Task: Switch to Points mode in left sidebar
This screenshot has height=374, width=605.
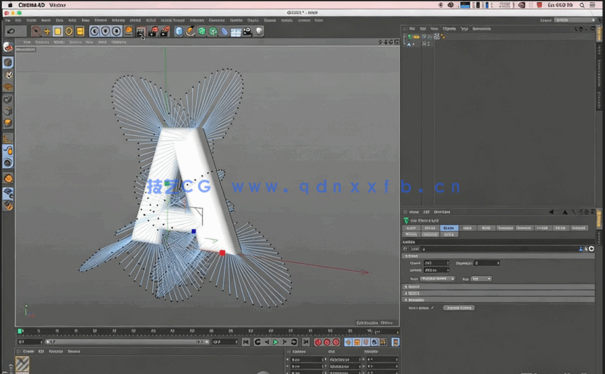Action: tap(8, 99)
